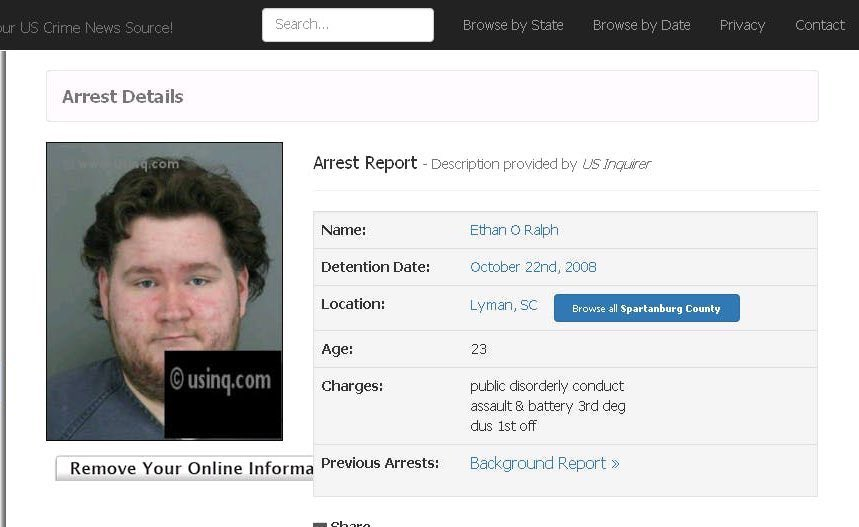Click Browse all Spartanburg County button
This screenshot has width=859, height=527.
coord(646,308)
